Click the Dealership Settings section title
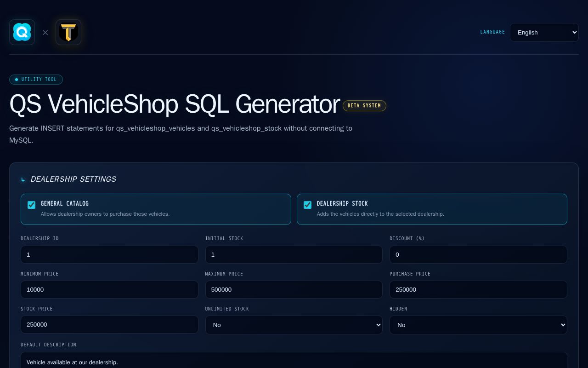Image resolution: width=588 pixels, height=368 pixels. click(73, 179)
